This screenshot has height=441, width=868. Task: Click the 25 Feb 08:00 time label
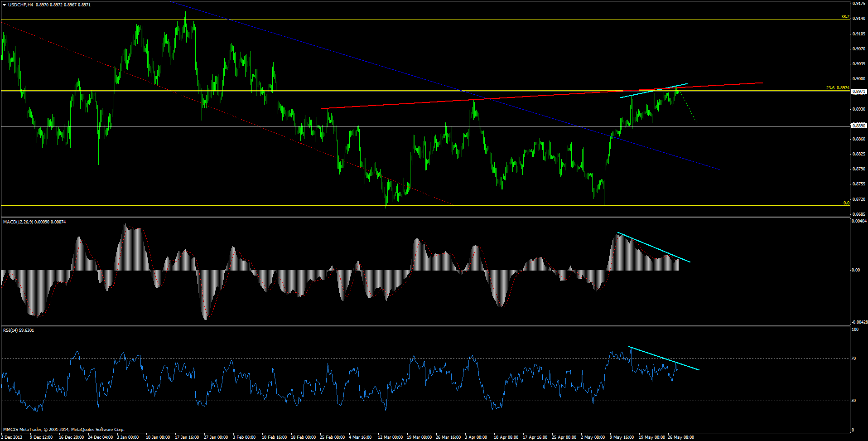pyautogui.click(x=332, y=437)
